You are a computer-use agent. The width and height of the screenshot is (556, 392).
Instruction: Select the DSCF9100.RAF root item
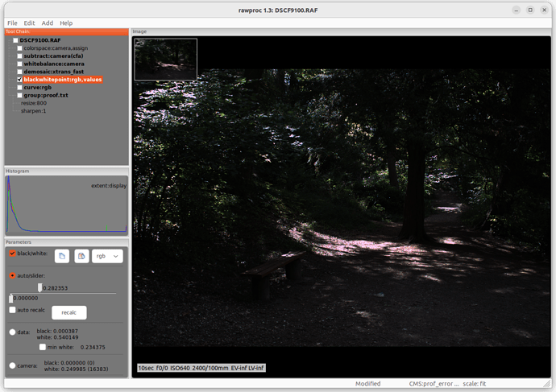[x=40, y=40]
